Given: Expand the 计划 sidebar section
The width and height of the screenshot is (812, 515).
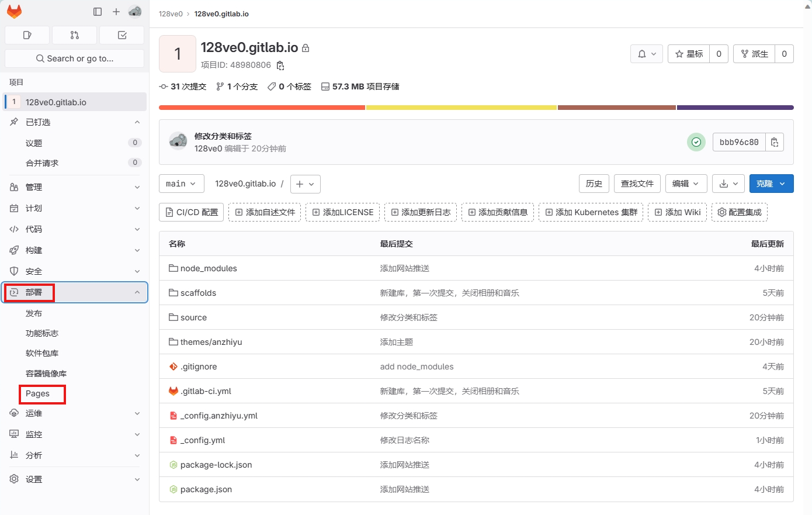Looking at the screenshot, I should click(x=75, y=208).
